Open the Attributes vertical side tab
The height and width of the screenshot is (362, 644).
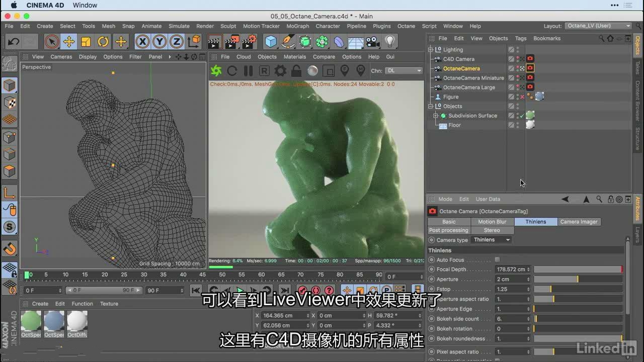(638, 208)
